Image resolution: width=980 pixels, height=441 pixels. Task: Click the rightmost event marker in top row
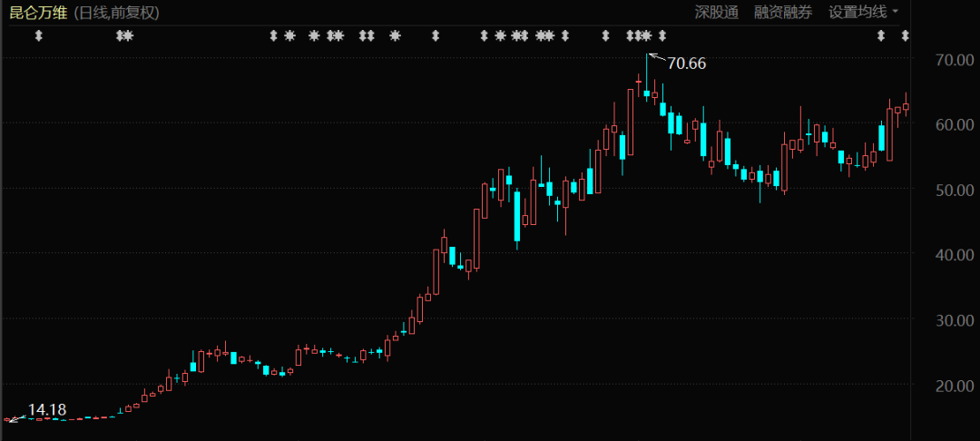(905, 36)
